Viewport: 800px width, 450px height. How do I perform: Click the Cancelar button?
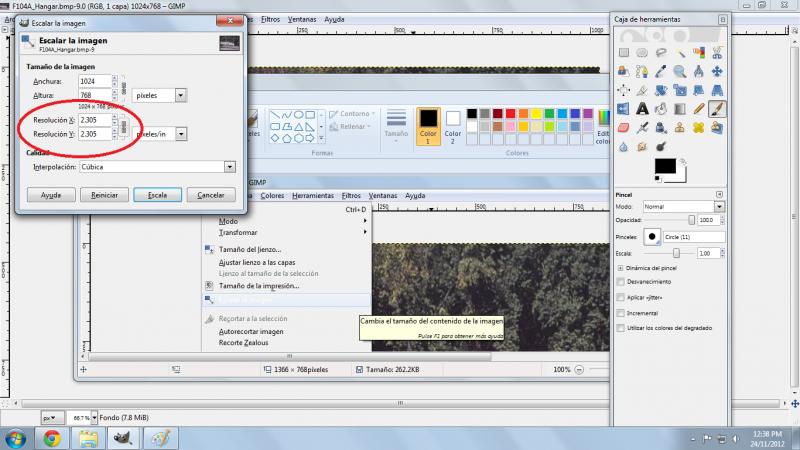(x=211, y=195)
